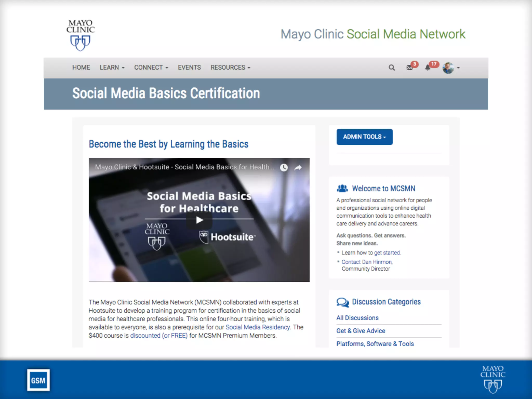Open the Events menu item
The width and height of the screenshot is (532, 399).
tap(189, 68)
